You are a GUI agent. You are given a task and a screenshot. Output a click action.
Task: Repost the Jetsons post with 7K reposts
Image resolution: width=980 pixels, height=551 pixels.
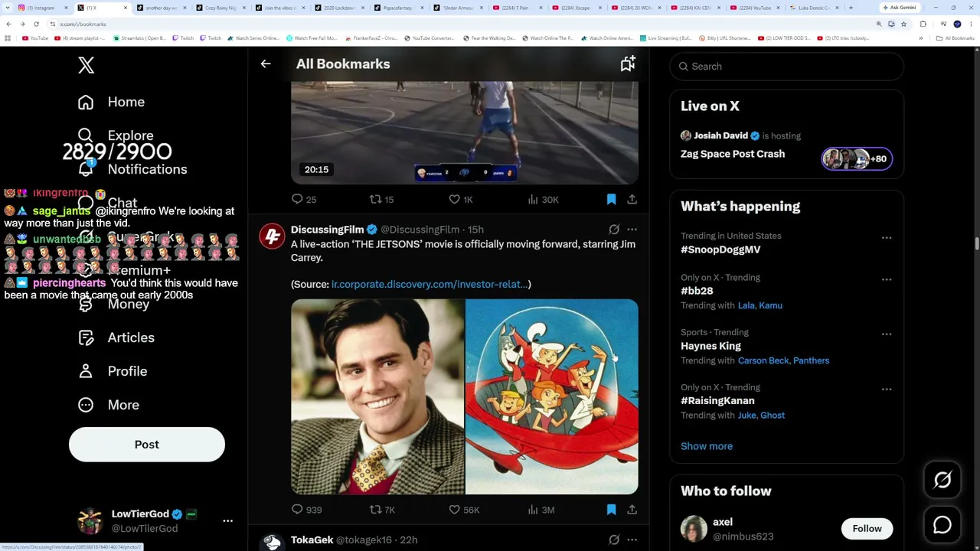pyautogui.click(x=382, y=510)
